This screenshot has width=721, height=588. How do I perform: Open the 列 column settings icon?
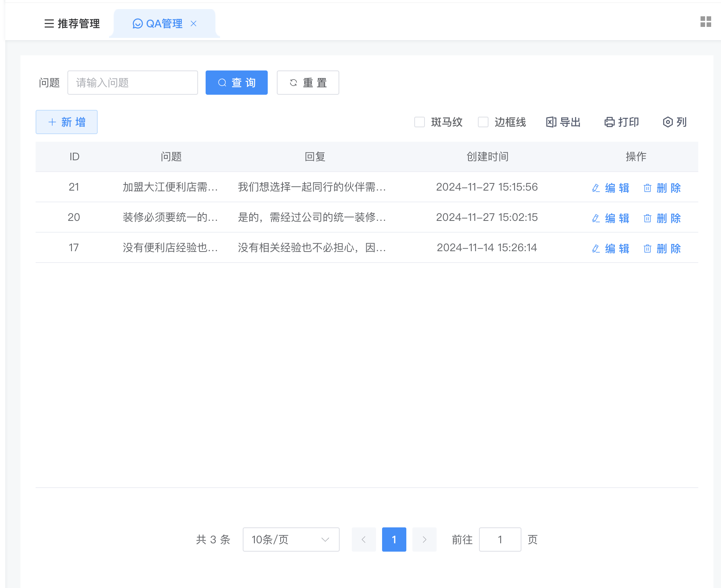[667, 122]
